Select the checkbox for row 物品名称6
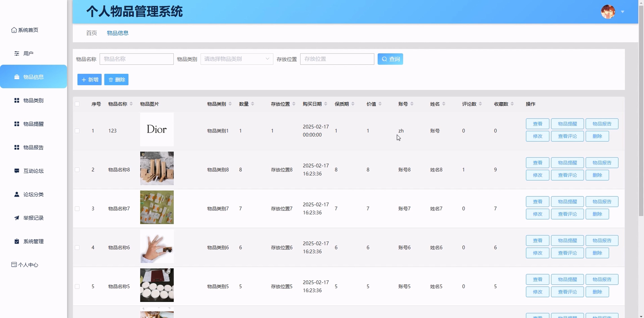 [77, 247]
